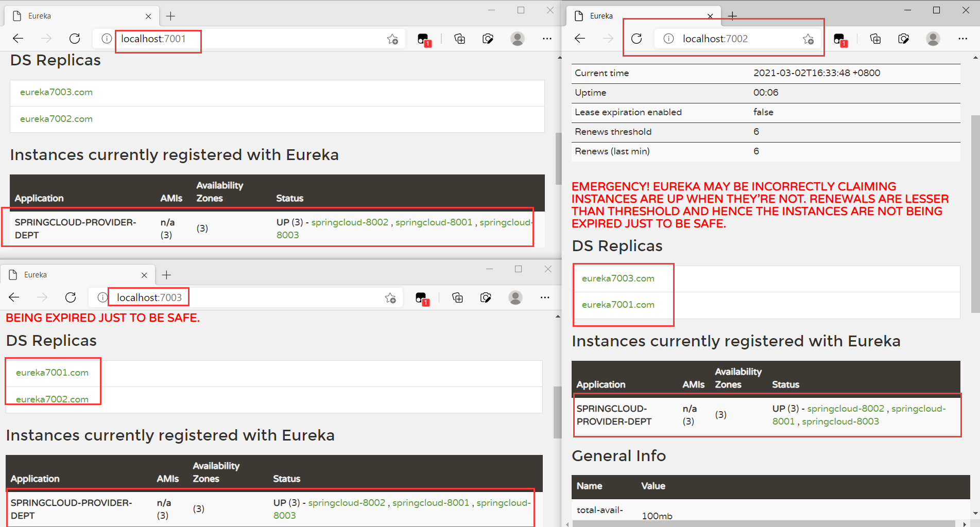Add localhost:7003 page to favorites
This screenshot has width=980, height=527.
tap(390, 298)
